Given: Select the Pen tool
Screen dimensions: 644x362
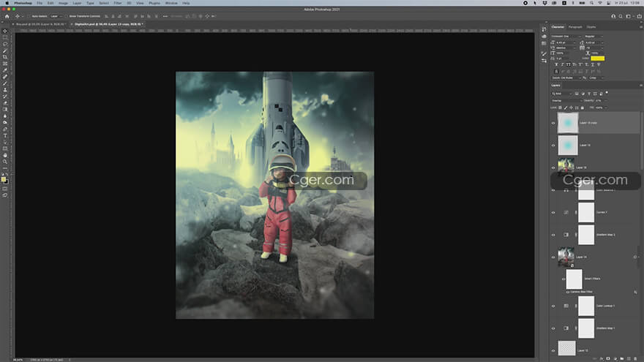Looking at the screenshot, I should 5,129.
